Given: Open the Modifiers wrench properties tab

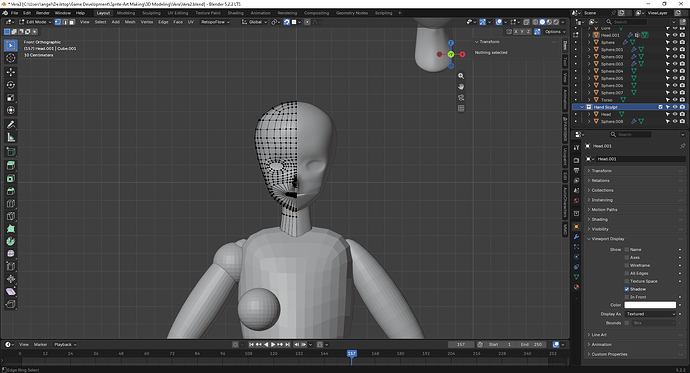Looking at the screenshot, I should [576, 237].
